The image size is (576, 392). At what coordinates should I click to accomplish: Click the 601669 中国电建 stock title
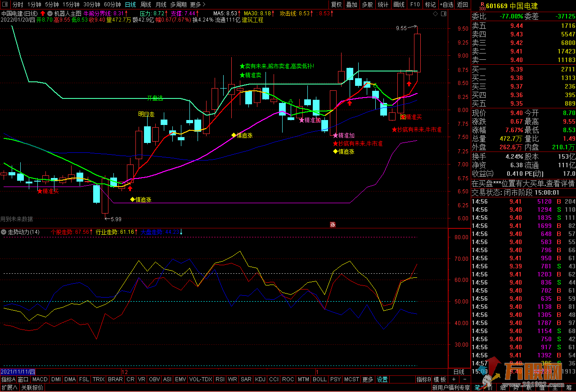click(512, 6)
